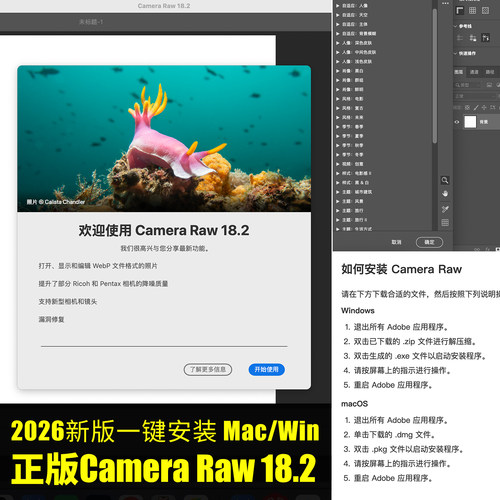Expand the 人像: 深色皮肤 preset group

[x=337, y=43]
